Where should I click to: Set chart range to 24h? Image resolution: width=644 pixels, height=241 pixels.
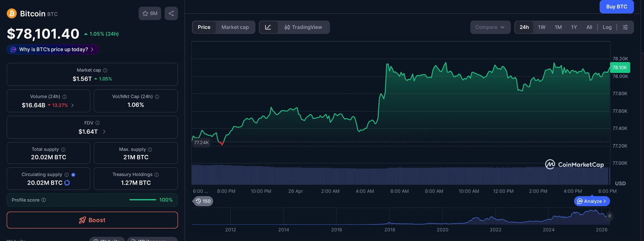(524, 27)
